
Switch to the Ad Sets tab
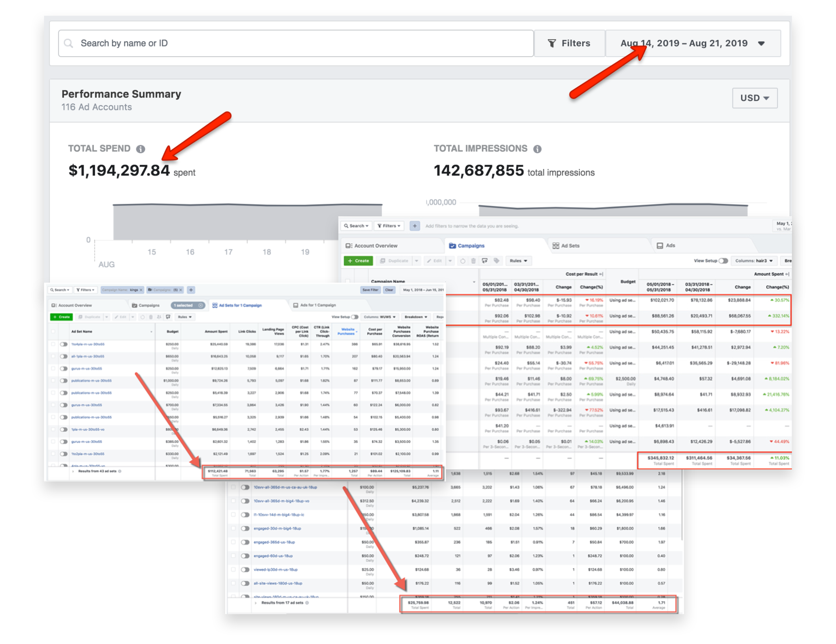(x=566, y=246)
